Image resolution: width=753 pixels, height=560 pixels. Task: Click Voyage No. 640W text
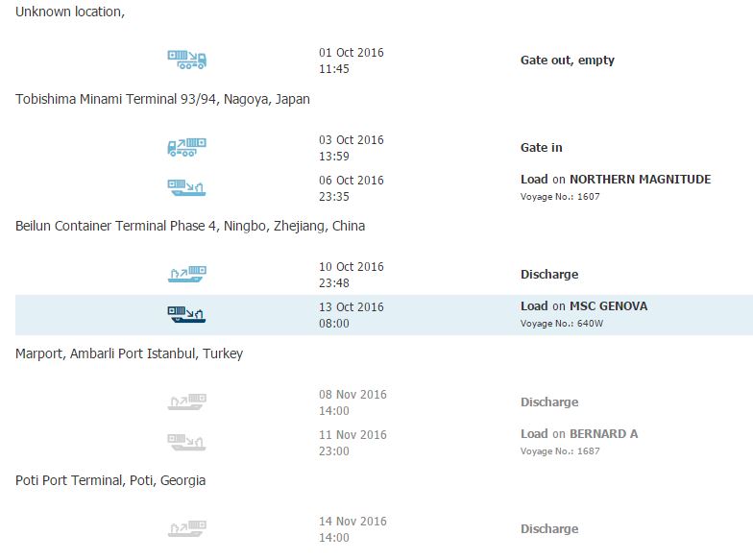click(x=562, y=323)
